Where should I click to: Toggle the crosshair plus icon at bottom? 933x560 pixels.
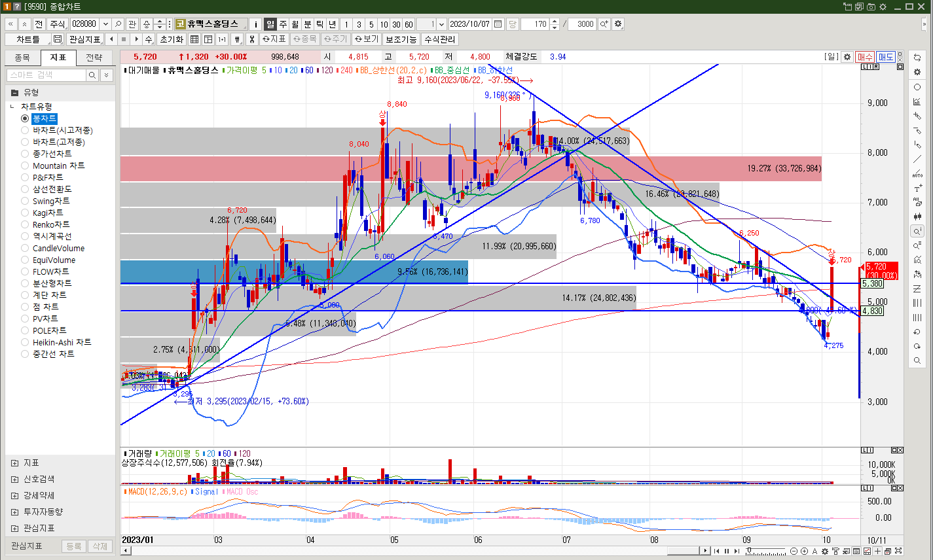pyautogui.click(x=878, y=551)
